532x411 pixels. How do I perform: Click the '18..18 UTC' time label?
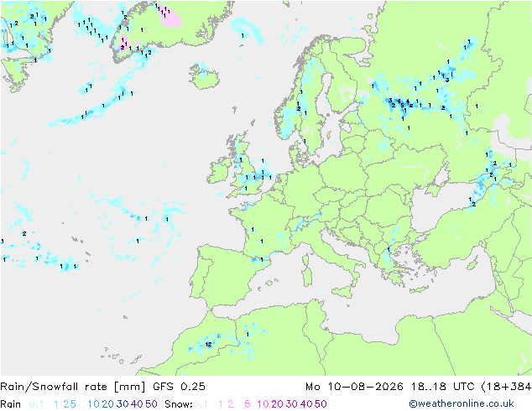tap(443, 387)
